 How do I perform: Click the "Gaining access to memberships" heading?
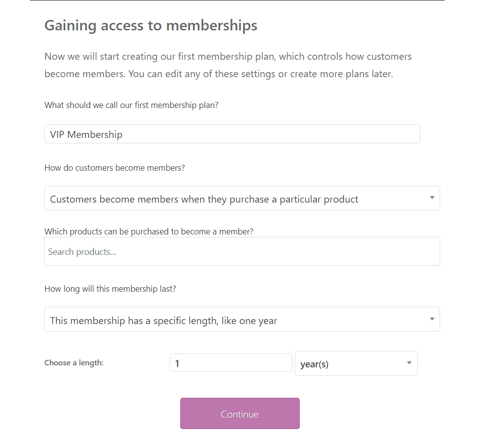click(x=151, y=25)
